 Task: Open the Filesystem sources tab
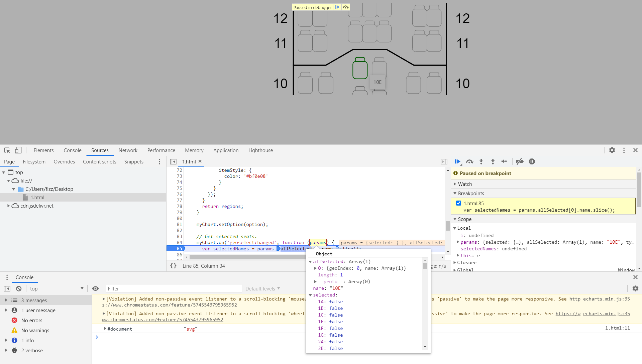coord(34,162)
